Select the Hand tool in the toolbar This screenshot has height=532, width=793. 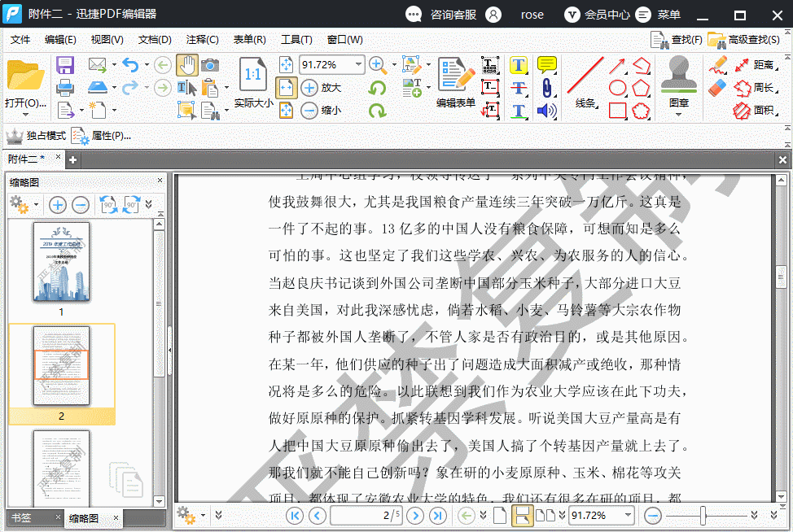(x=187, y=63)
